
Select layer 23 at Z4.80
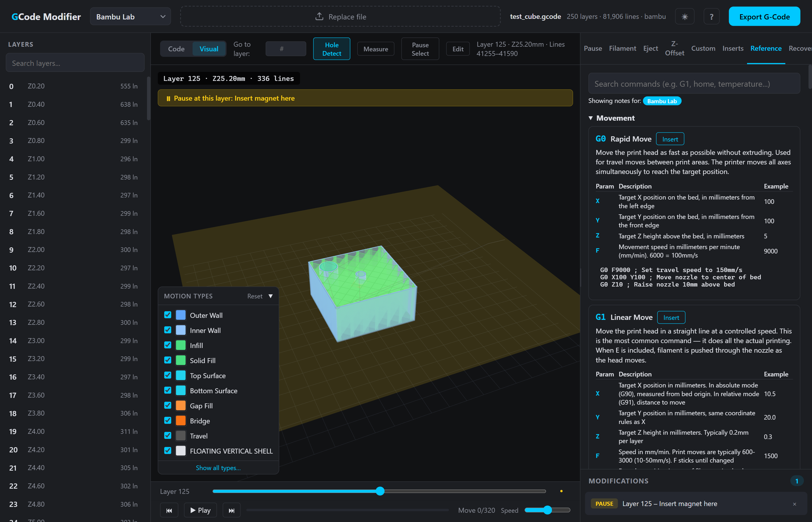tap(74, 504)
